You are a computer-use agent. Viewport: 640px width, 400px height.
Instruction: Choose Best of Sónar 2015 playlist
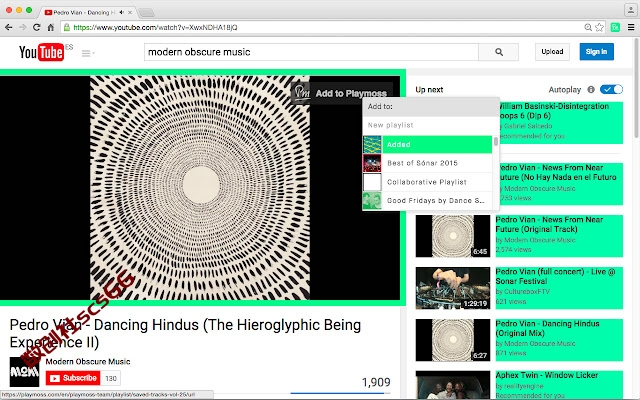pos(427,163)
